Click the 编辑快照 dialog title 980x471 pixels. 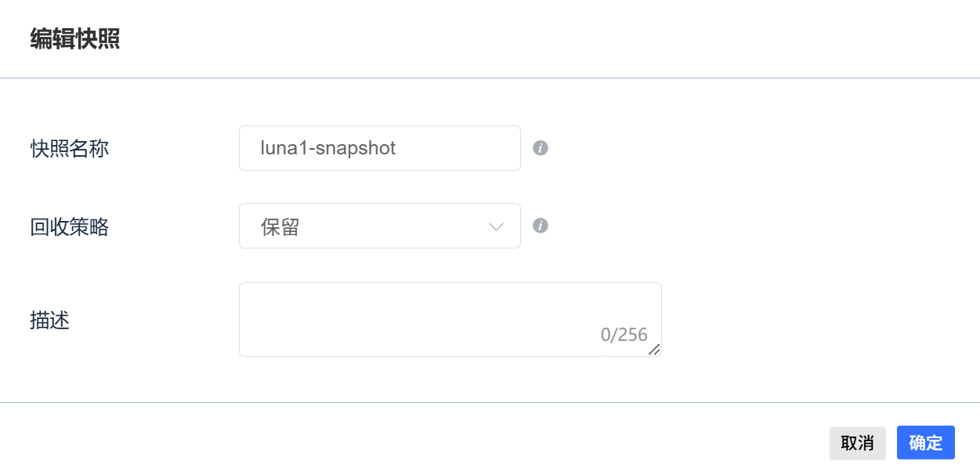click(x=75, y=38)
